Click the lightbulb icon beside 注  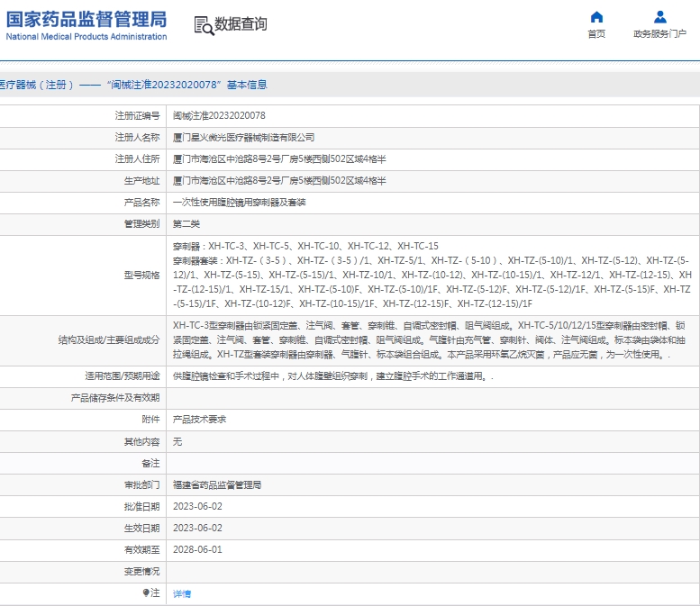pos(146,592)
